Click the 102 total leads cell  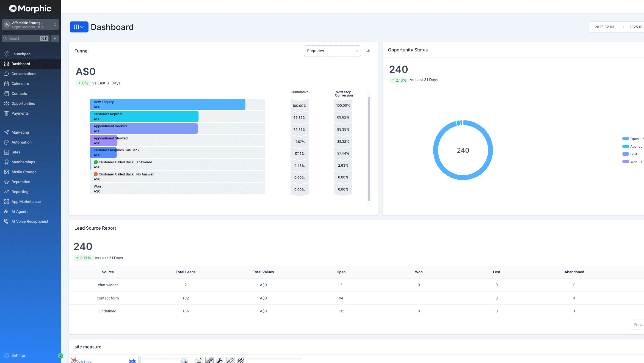(x=186, y=298)
